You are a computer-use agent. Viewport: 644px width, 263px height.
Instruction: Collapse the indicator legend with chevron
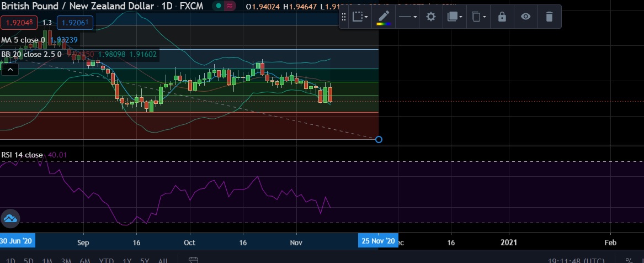pos(10,70)
